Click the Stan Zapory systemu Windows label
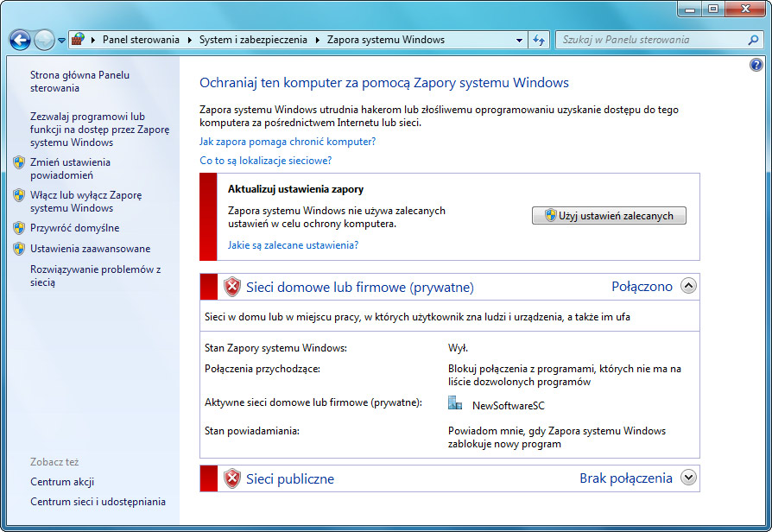This screenshot has width=772, height=532. [275, 348]
